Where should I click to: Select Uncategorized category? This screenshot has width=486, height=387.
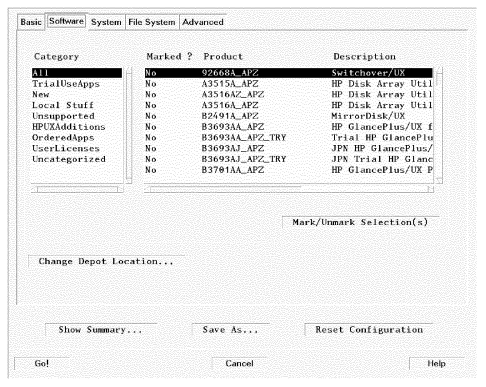[77, 159]
